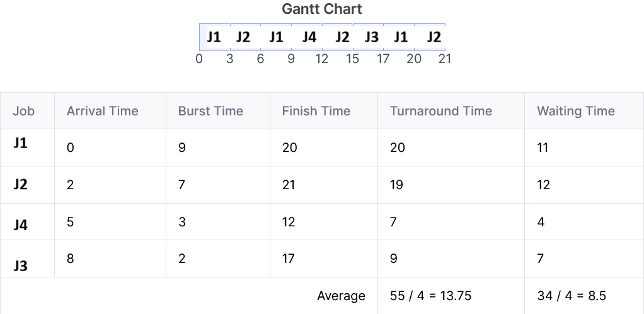Select the Turnaround Time column header

(x=441, y=111)
